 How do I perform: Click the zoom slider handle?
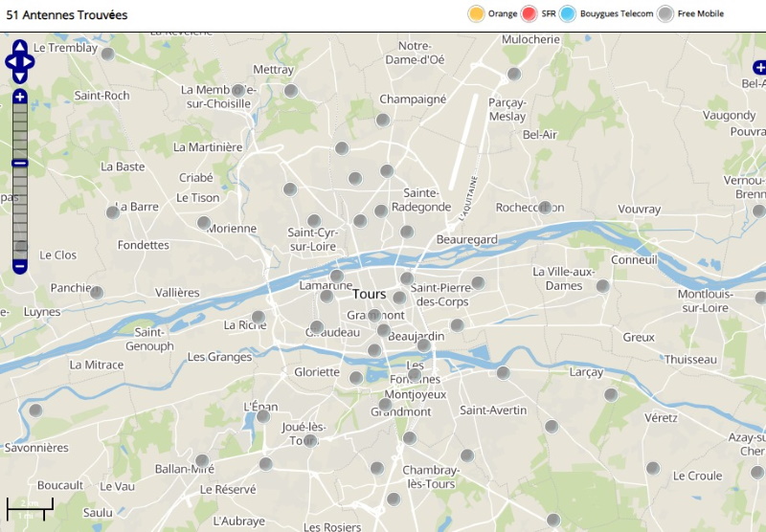20,163
